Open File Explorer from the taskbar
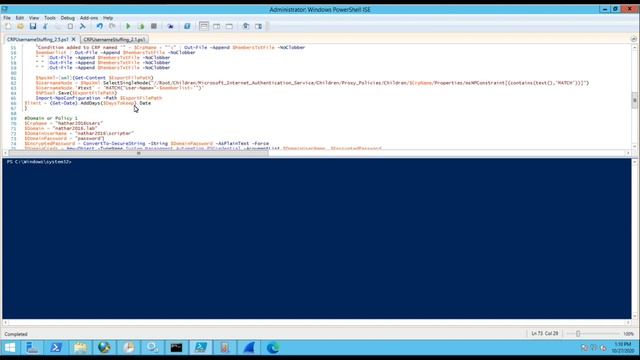Image resolution: width=640 pixels, height=360 pixels. click(x=80, y=348)
